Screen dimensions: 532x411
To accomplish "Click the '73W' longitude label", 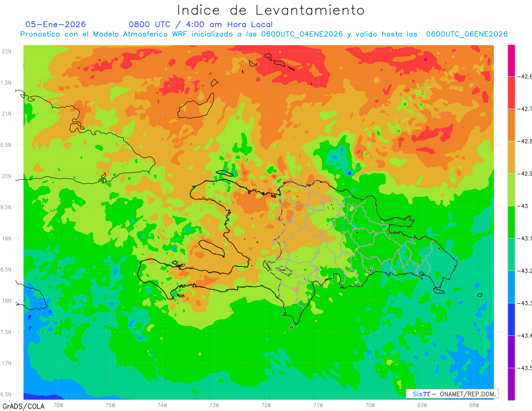I will click(x=214, y=405).
